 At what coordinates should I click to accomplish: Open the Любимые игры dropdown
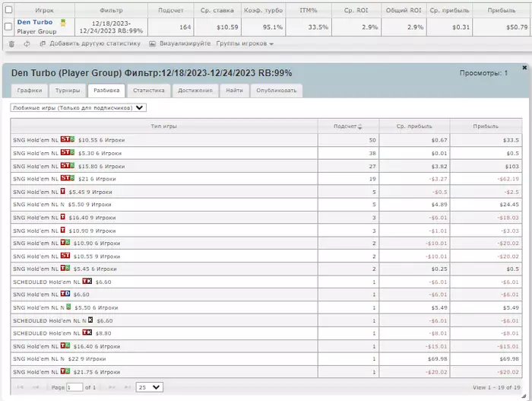coord(78,108)
